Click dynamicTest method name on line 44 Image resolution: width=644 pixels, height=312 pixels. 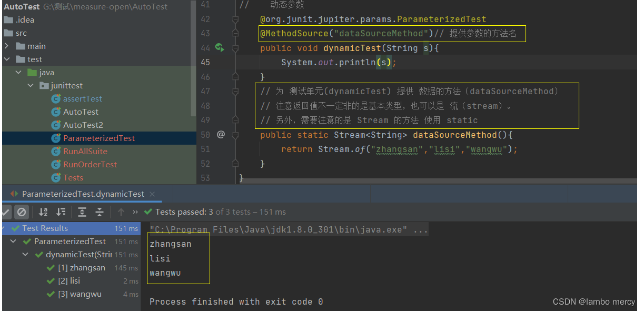[352, 48]
